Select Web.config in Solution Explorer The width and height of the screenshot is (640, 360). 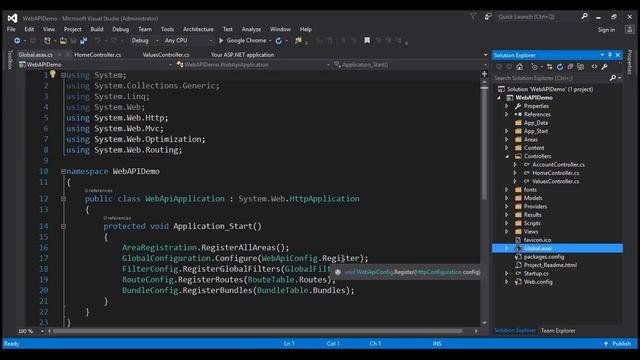click(x=538, y=282)
